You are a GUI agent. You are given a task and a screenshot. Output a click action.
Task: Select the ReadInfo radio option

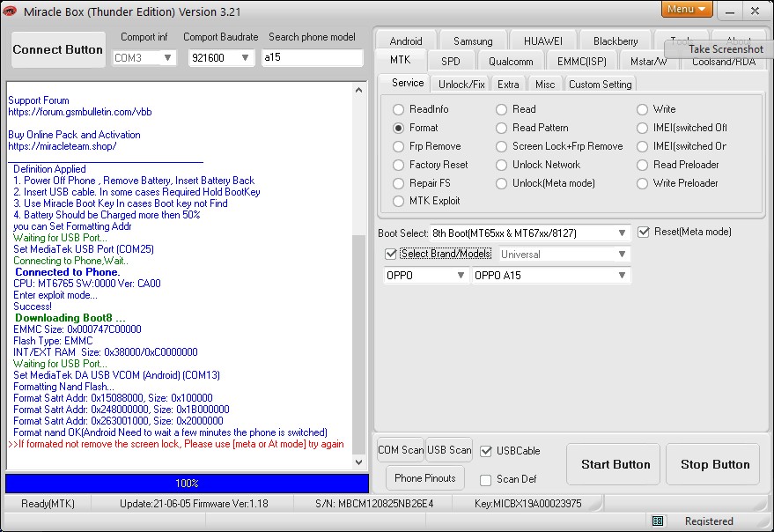tap(421, 109)
